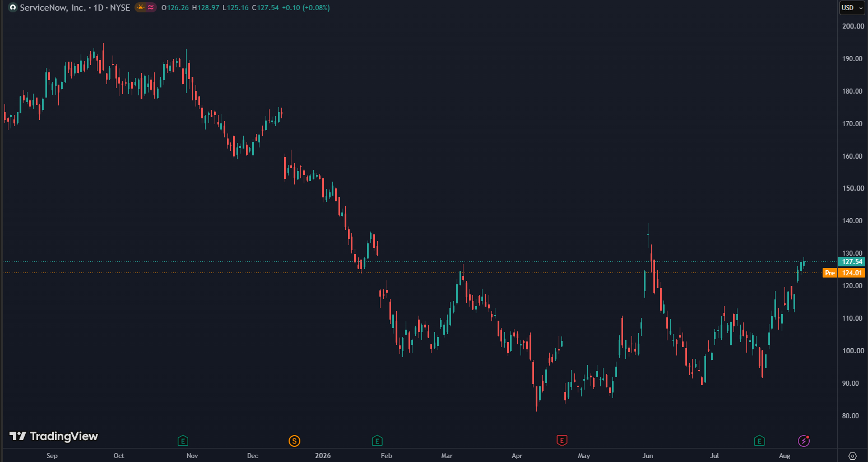
Task: Open the green earnings marker before Feb
Action: [x=377, y=441]
